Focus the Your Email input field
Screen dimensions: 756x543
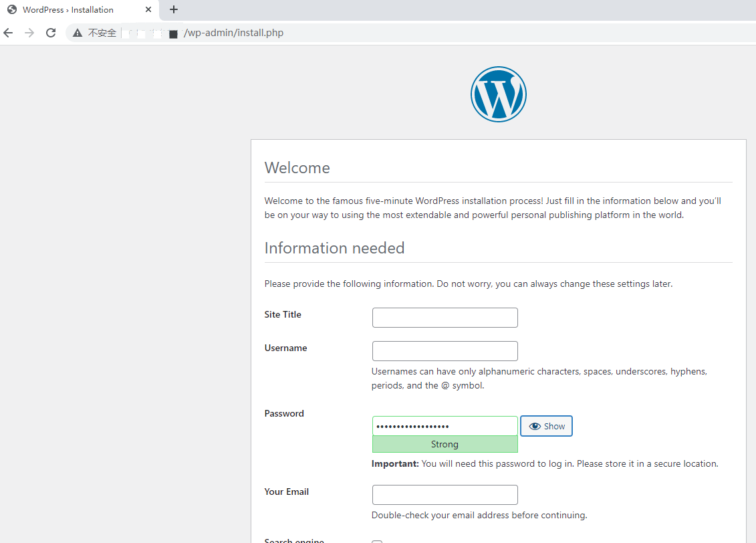point(445,495)
